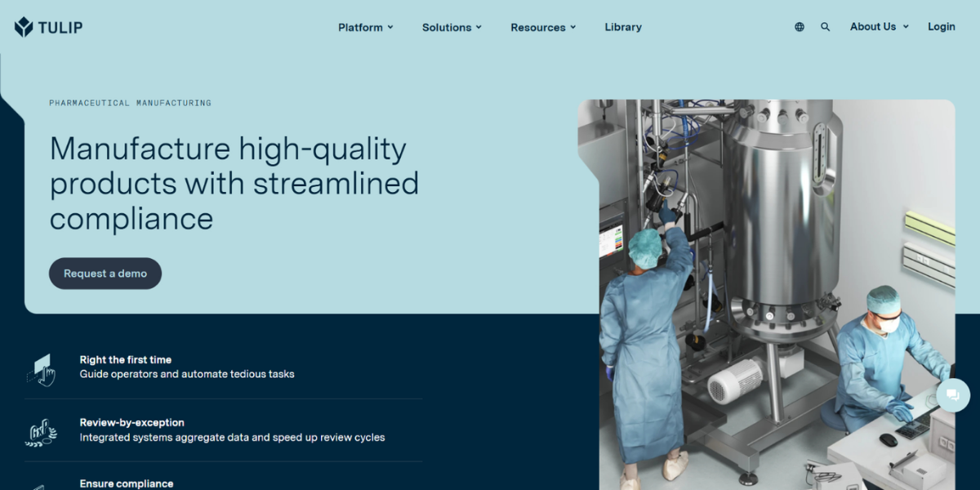This screenshot has width=980, height=490.
Task: Open the language globe icon
Action: [800, 27]
